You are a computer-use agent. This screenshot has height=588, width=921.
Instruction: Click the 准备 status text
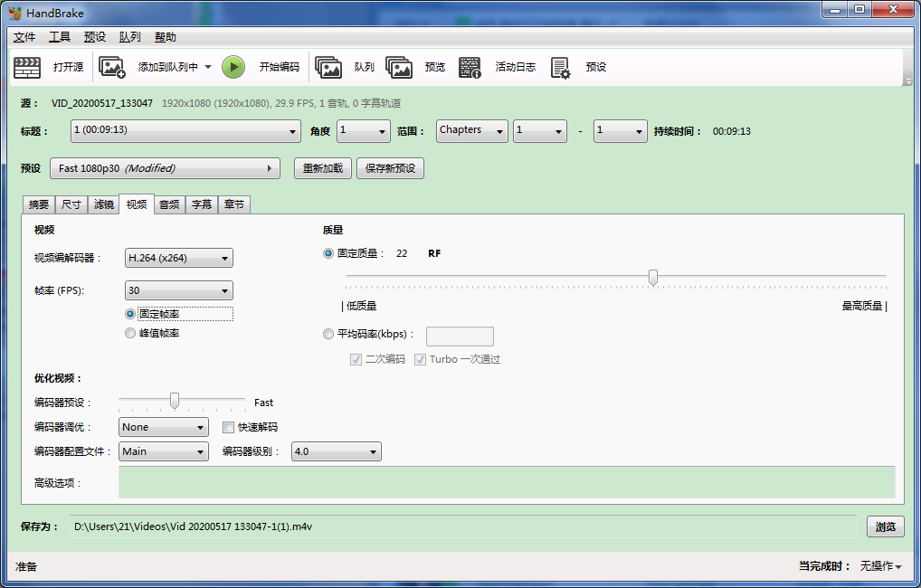pos(26,566)
